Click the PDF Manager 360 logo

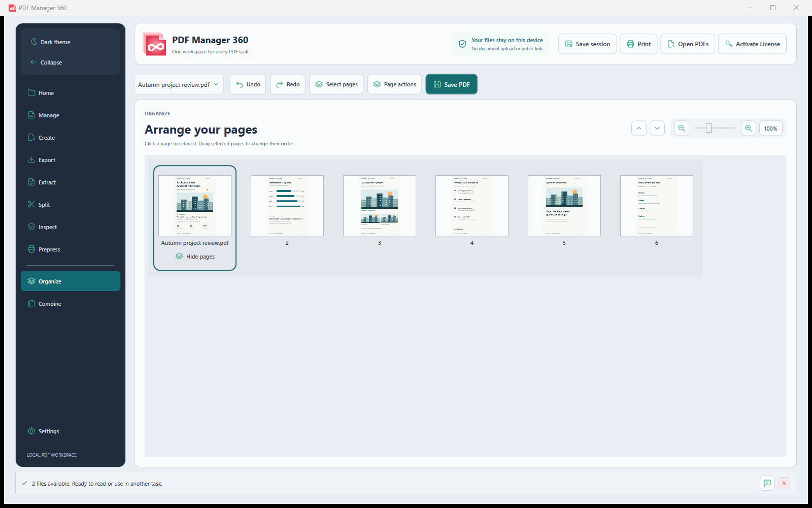coord(155,44)
